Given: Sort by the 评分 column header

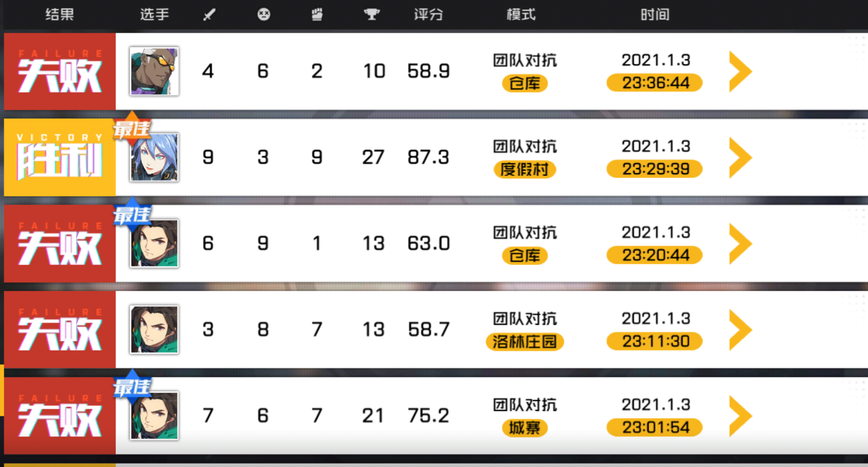Looking at the screenshot, I should click(x=429, y=15).
